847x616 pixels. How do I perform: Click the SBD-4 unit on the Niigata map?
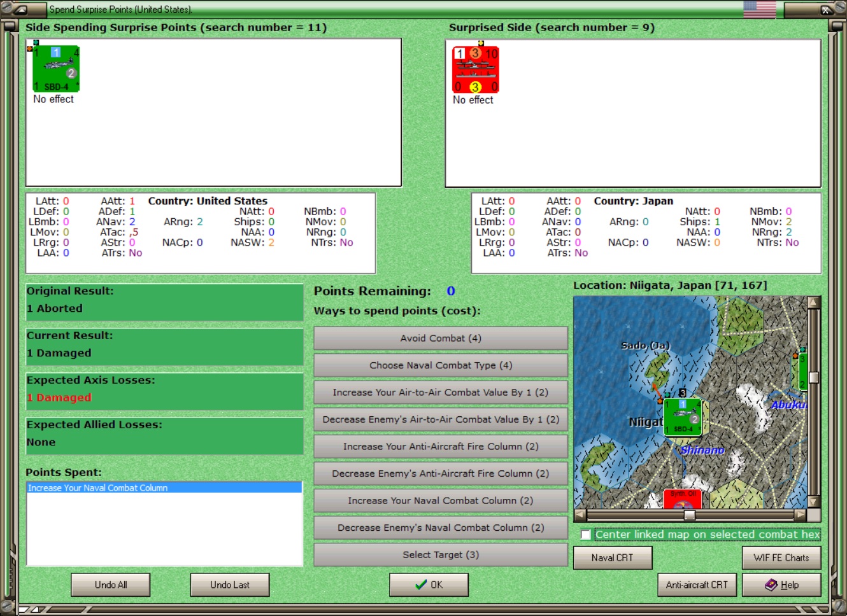click(x=683, y=417)
